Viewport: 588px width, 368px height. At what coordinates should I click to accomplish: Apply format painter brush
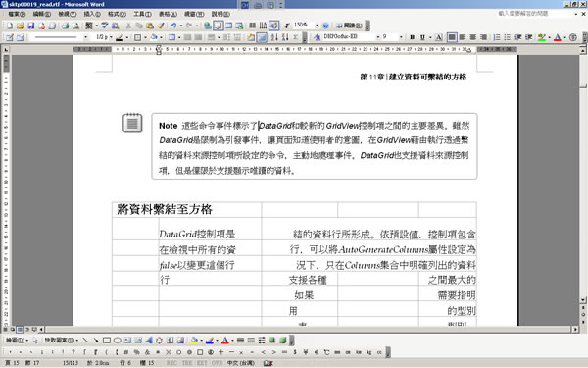[161, 26]
